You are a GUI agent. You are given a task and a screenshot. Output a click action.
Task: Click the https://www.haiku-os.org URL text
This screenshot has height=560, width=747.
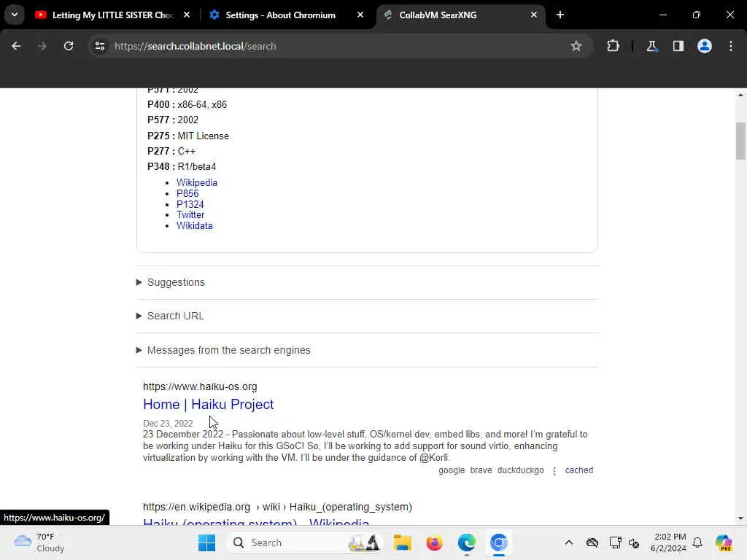click(x=200, y=386)
